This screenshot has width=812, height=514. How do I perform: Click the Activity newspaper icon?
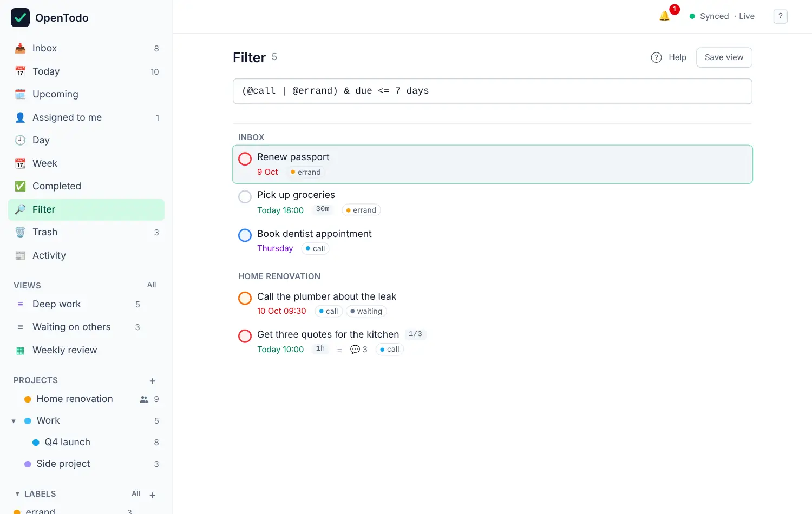point(20,255)
